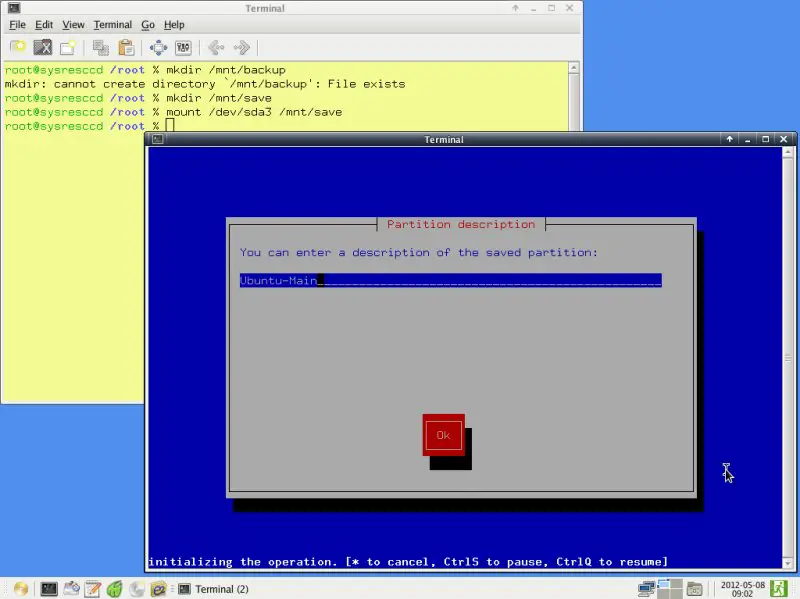The image size is (800, 599).
Task: Click front Terminal window title text
Action: [444, 139]
